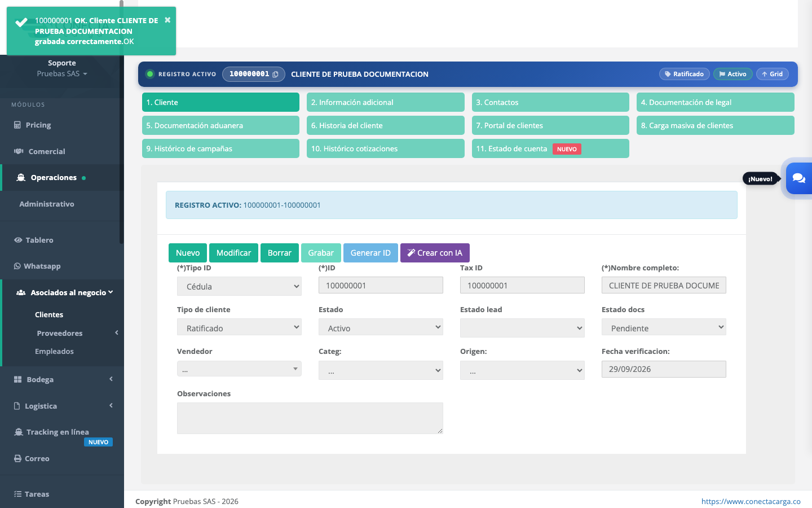Click into the Observaciones text area
812x508 pixels.
310,418
